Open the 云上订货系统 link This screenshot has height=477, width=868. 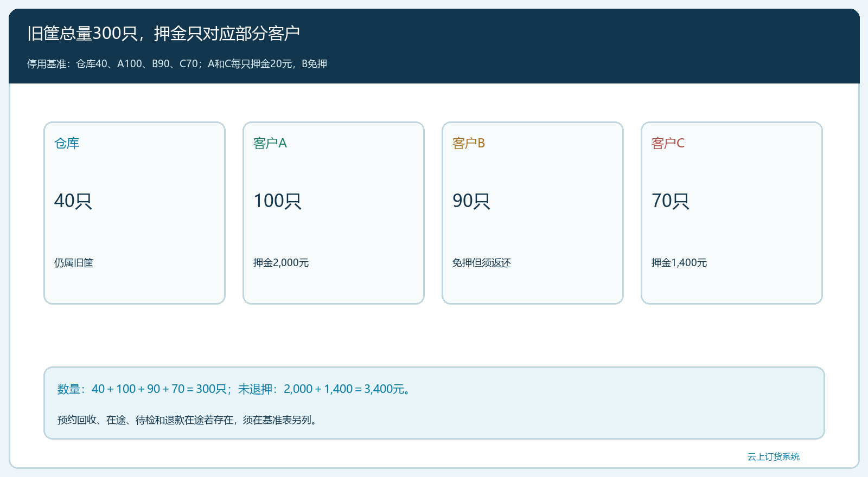(774, 457)
